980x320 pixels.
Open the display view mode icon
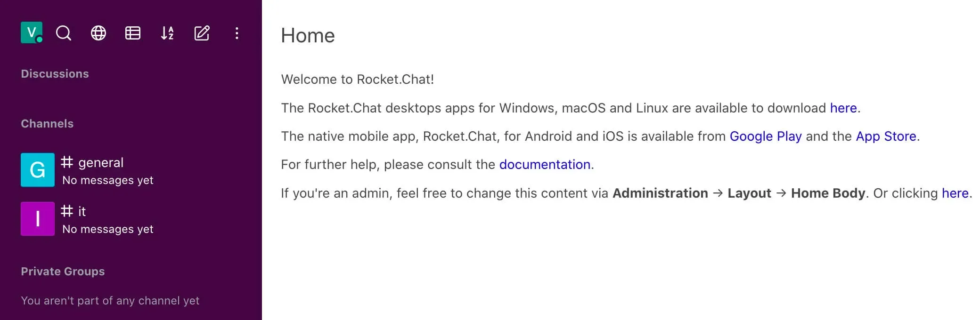133,33
